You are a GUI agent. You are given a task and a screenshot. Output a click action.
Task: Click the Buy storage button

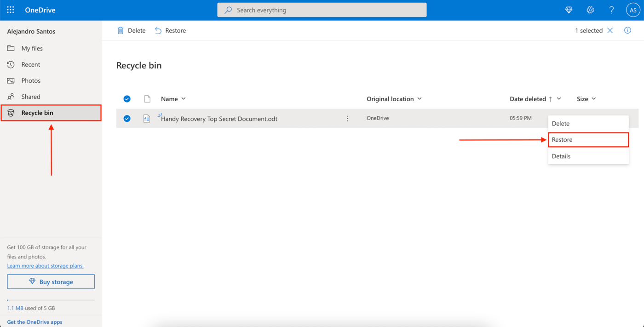(x=51, y=282)
